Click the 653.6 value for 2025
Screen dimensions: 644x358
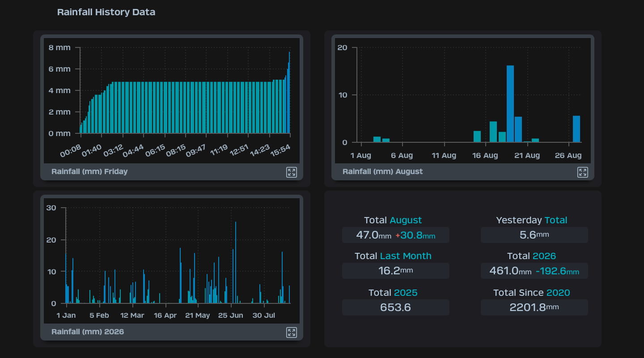click(395, 307)
